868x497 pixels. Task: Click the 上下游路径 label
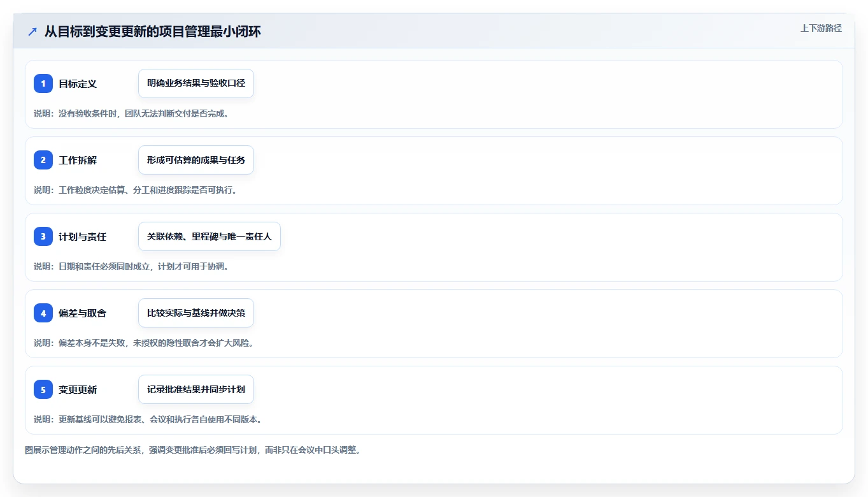821,28
